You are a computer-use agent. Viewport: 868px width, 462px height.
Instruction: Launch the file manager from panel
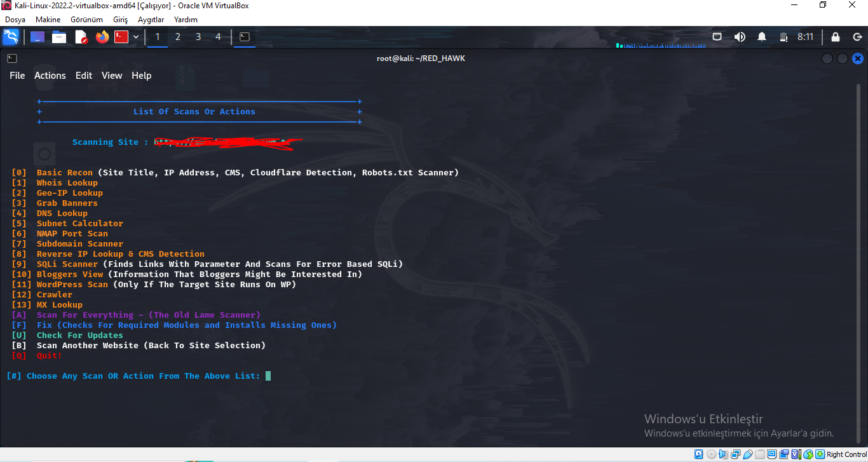[x=59, y=37]
